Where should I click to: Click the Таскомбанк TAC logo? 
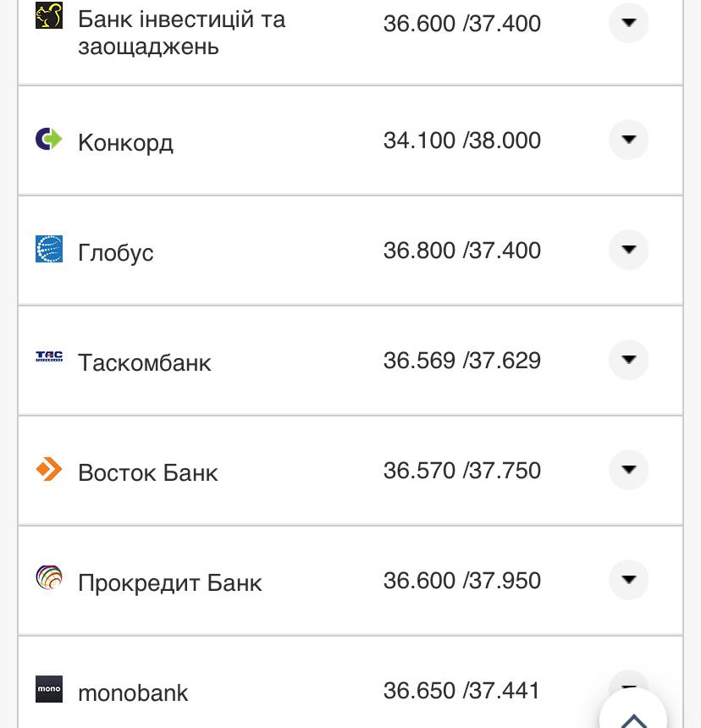tap(49, 356)
